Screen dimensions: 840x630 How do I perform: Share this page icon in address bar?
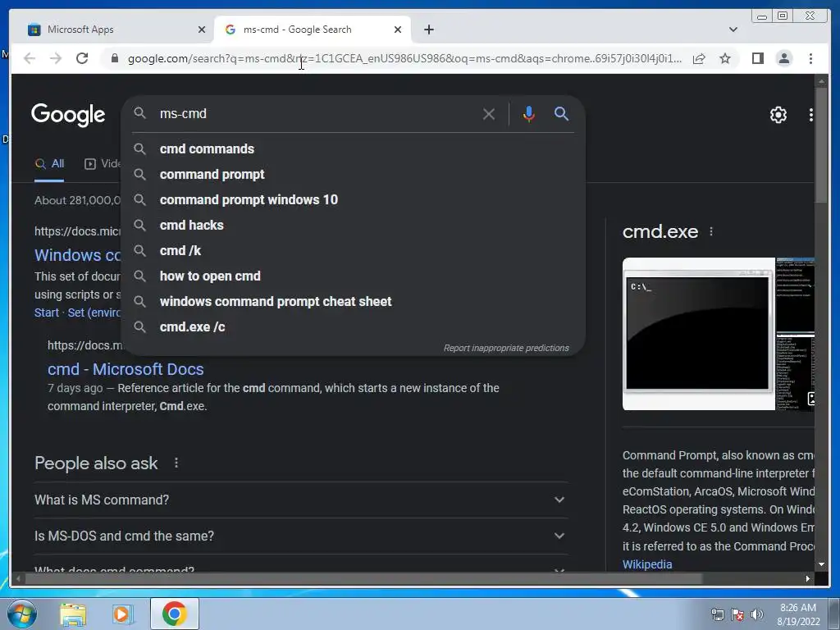click(x=699, y=58)
